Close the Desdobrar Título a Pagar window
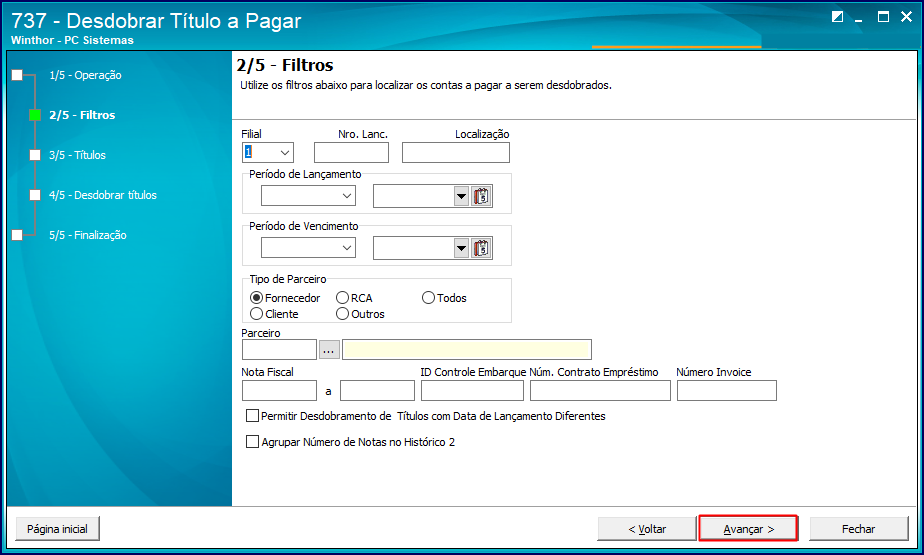This screenshot has width=924, height=555. [x=906, y=17]
